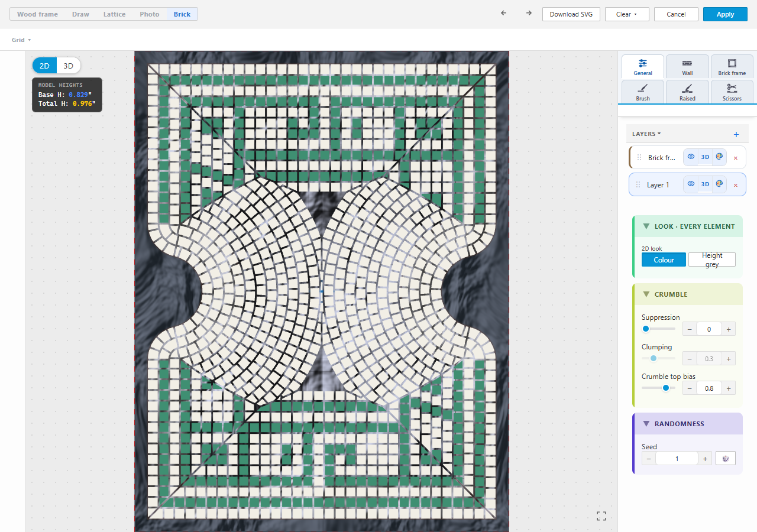757x532 pixels.
Task: Toggle visibility of the Brick frame layer
Action: tap(691, 157)
